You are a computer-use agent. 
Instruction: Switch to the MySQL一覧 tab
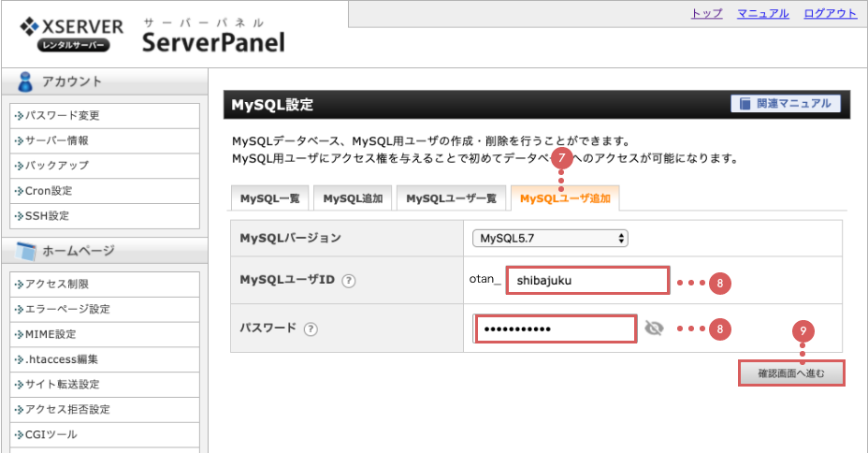click(x=268, y=198)
